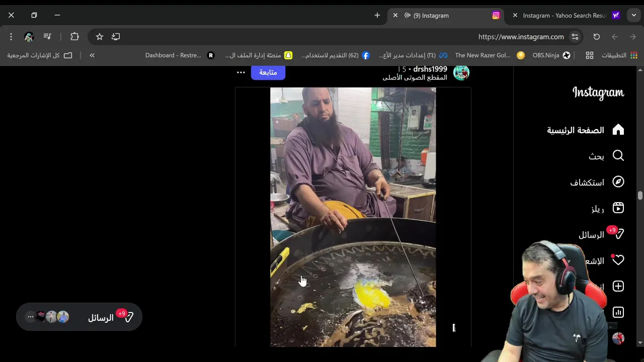This screenshot has width=644, height=362.
Task: Open the Apps bookmark shortcut
Action: (620, 55)
